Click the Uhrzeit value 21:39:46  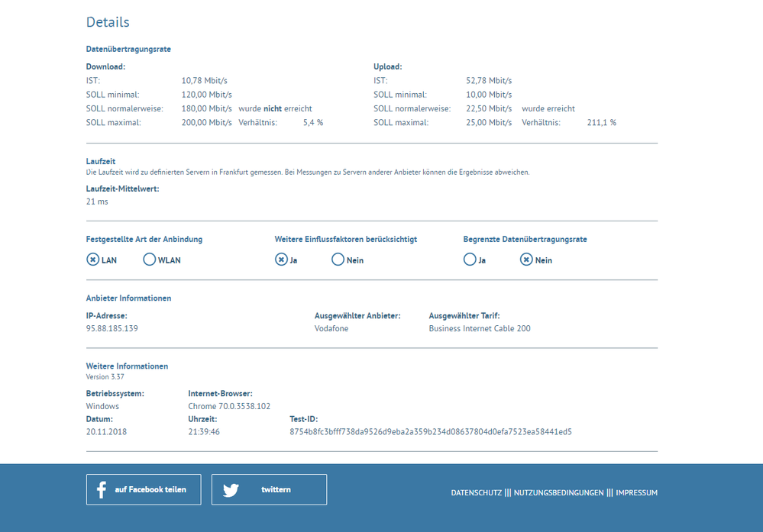(204, 432)
